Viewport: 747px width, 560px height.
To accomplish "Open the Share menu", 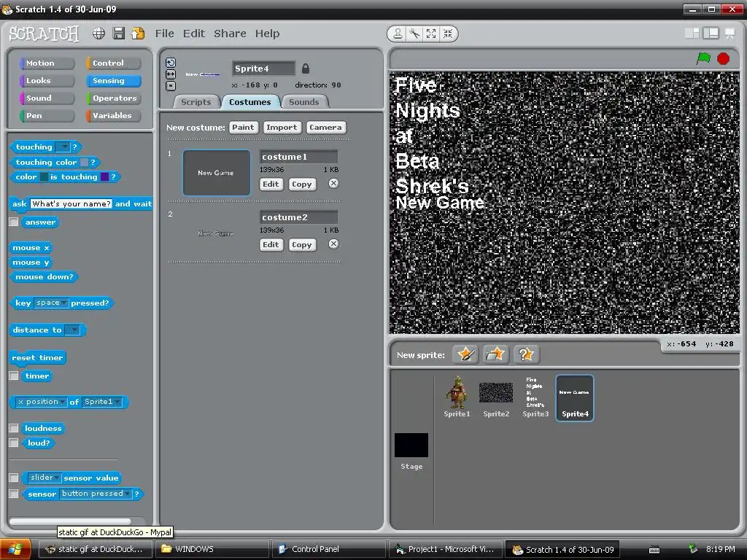I will [230, 34].
